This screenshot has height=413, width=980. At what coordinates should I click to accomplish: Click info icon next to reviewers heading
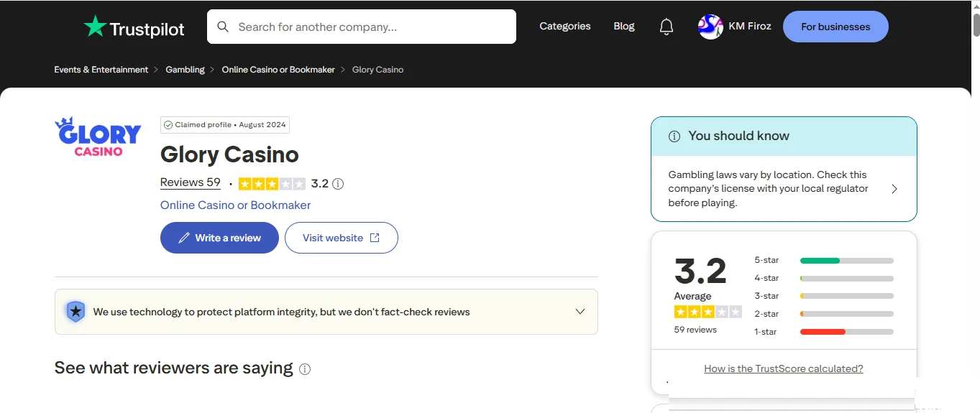point(305,369)
